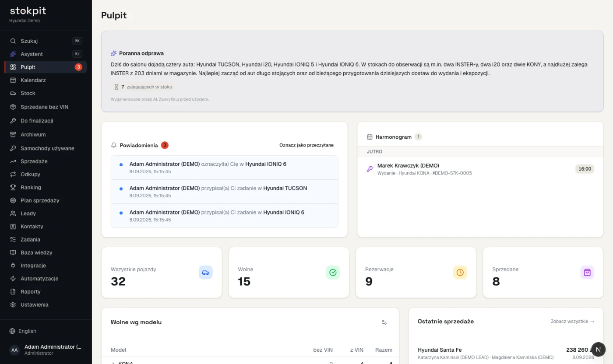Select the key icon for Samochody używane
The height and width of the screenshot is (364, 613).
tap(13, 148)
